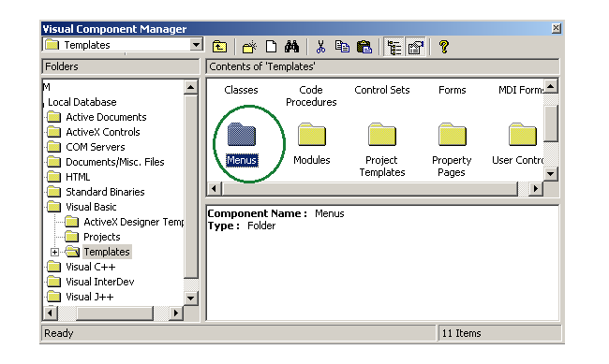Viewport: 609px width, 364px height.
Task: Click the Contents of 'Templates' header
Action: 382,66
